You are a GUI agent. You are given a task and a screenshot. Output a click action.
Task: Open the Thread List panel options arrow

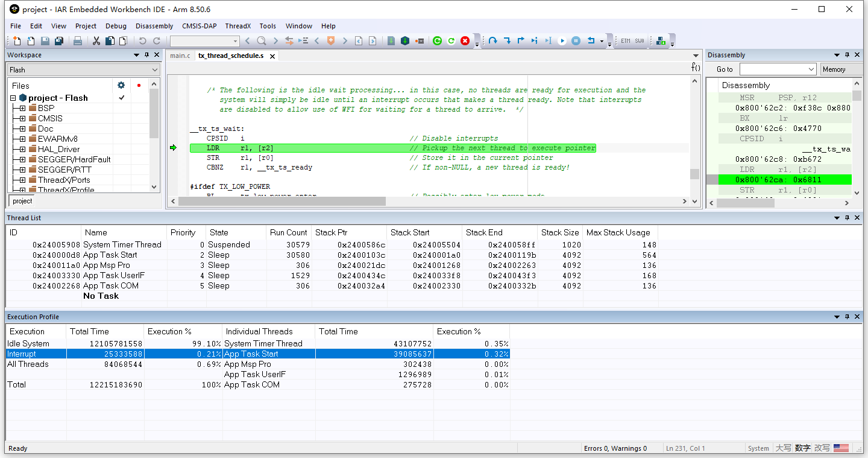pos(837,218)
